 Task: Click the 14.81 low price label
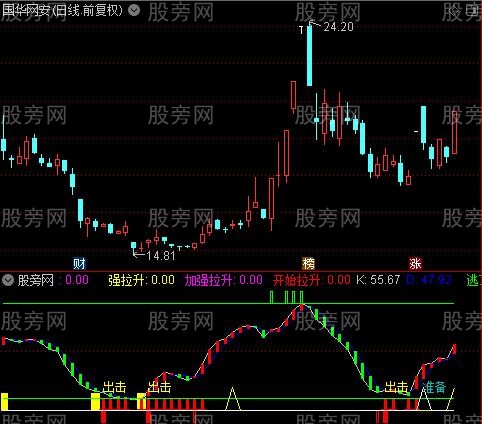click(x=161, y=256)
